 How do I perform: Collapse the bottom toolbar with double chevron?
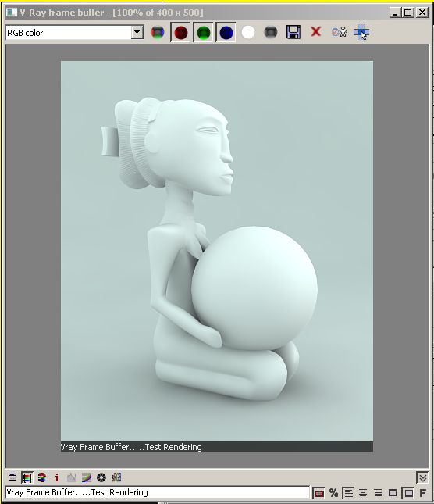422,477
